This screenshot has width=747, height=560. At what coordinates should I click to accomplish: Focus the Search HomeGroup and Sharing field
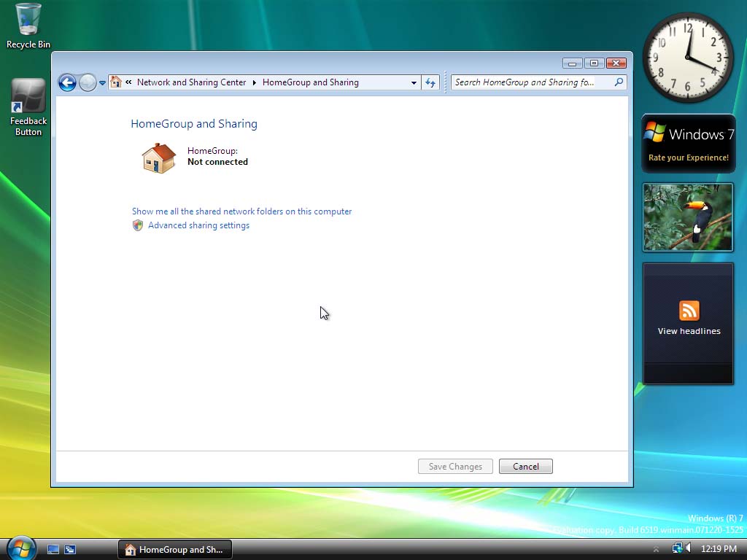tap(532, 82)
